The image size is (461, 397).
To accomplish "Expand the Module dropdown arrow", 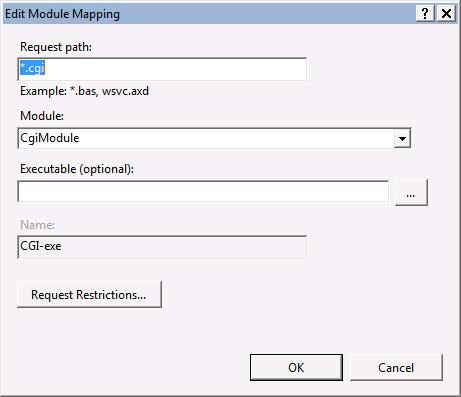I will point(402,138).
